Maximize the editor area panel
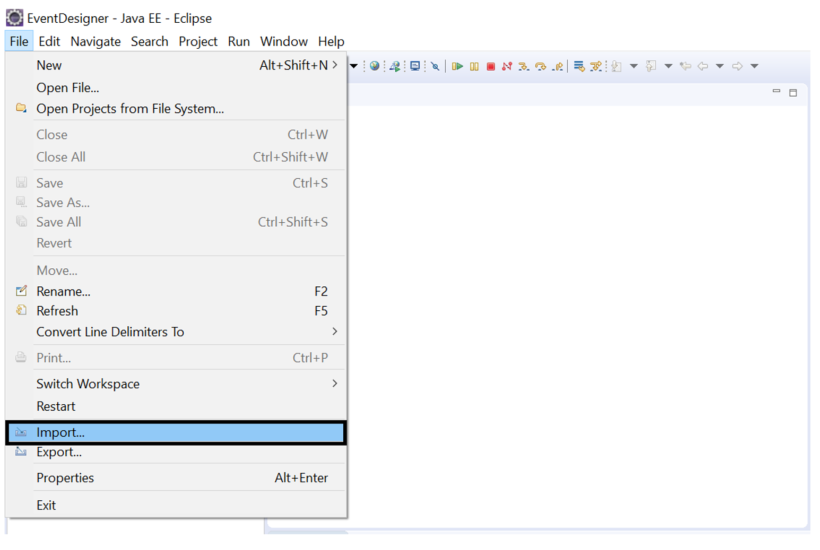The image size is (820, 550). coord(793,92)
